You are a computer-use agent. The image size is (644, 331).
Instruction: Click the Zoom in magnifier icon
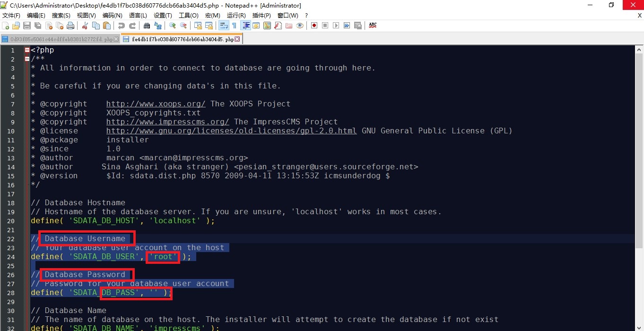point(172,26)
